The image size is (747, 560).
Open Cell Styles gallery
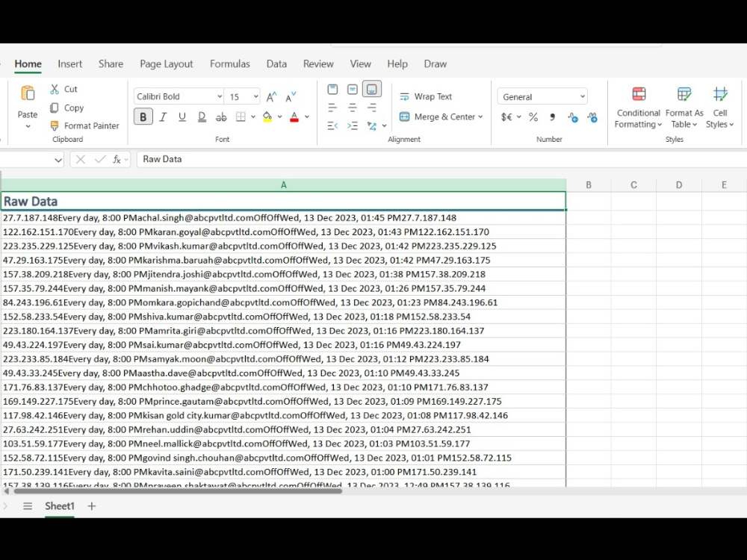[720, 108]
